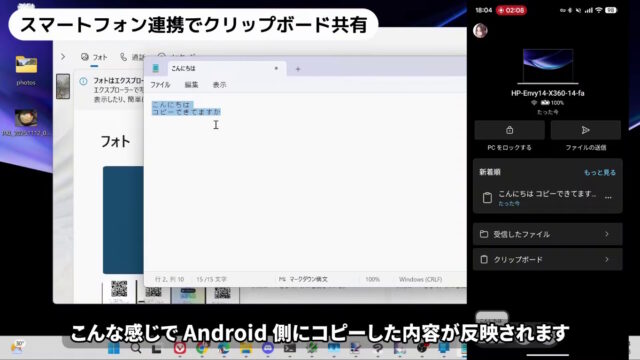Open File Explorer from the taskbar

point(246,348)
